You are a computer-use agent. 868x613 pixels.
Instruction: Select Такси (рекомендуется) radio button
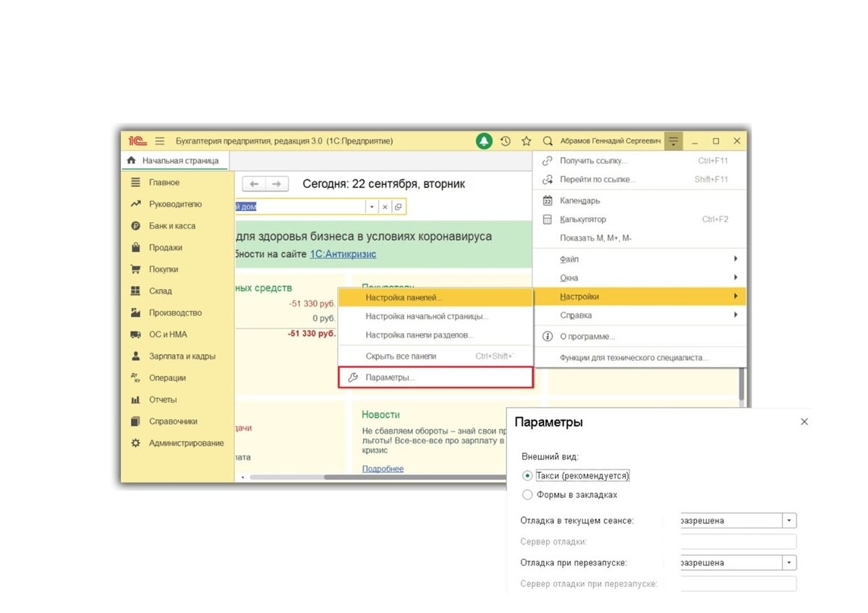pos(527,476)
